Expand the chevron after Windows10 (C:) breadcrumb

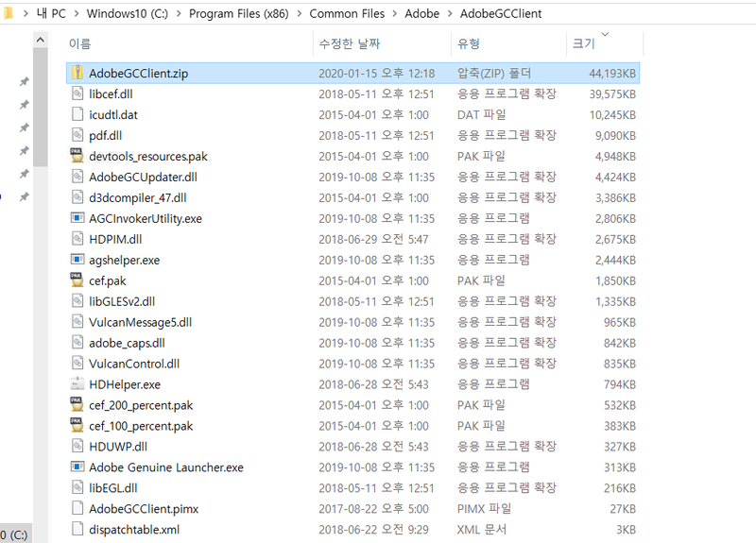[179, 13]
